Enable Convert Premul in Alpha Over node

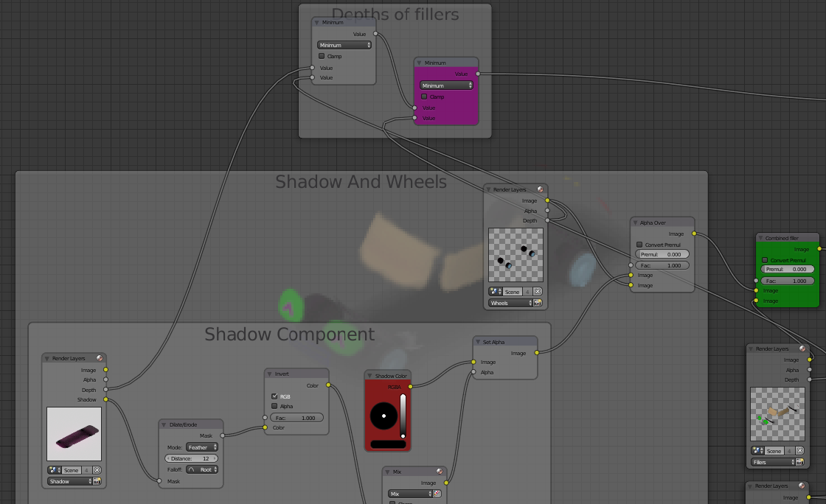(x=639, y=245)
